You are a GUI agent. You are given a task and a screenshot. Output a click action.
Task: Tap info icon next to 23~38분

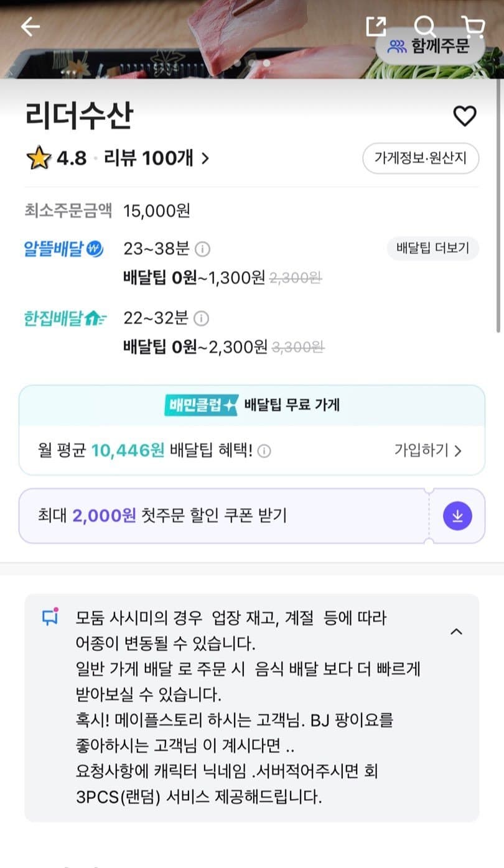click(x=202, y=249)
